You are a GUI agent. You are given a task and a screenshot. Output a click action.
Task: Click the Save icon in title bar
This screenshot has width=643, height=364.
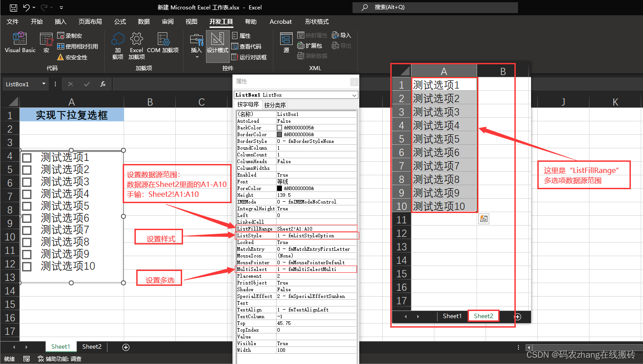click(x=13, y=8)
